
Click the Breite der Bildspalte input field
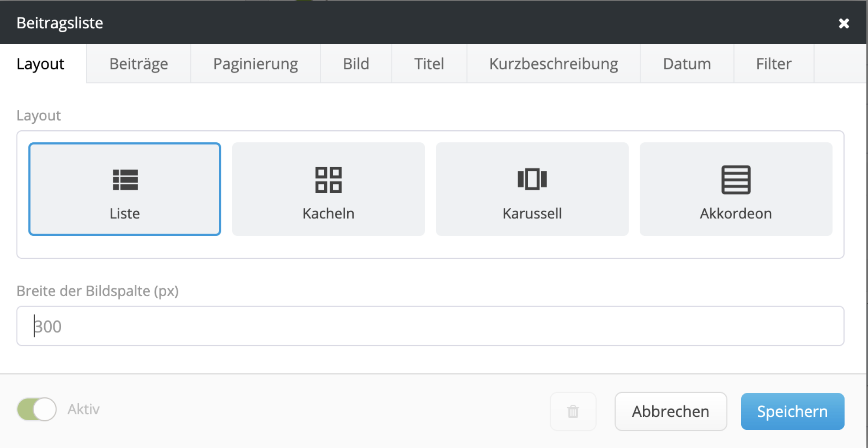click(430, 326)
